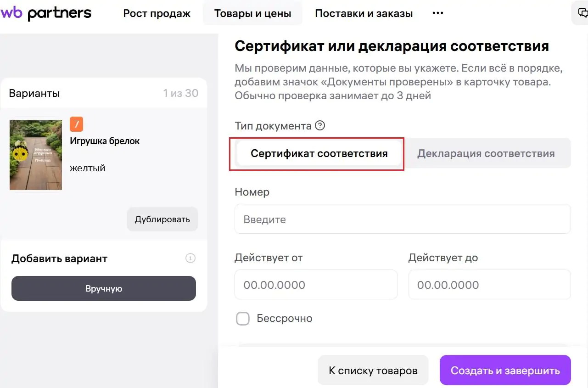Select the Игрушка брелок product thumbnail
Screen dimensions: 588x388
click(x=36, y=155)
